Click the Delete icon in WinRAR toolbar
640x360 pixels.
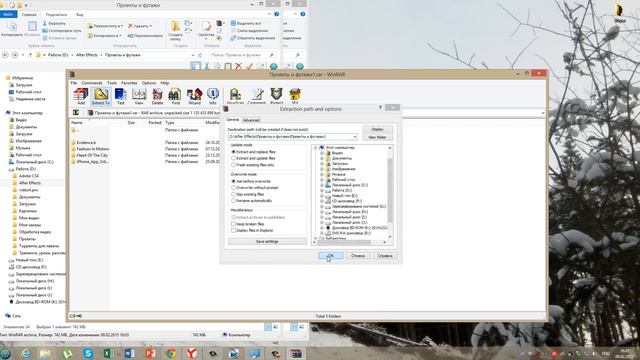point(157,96)
